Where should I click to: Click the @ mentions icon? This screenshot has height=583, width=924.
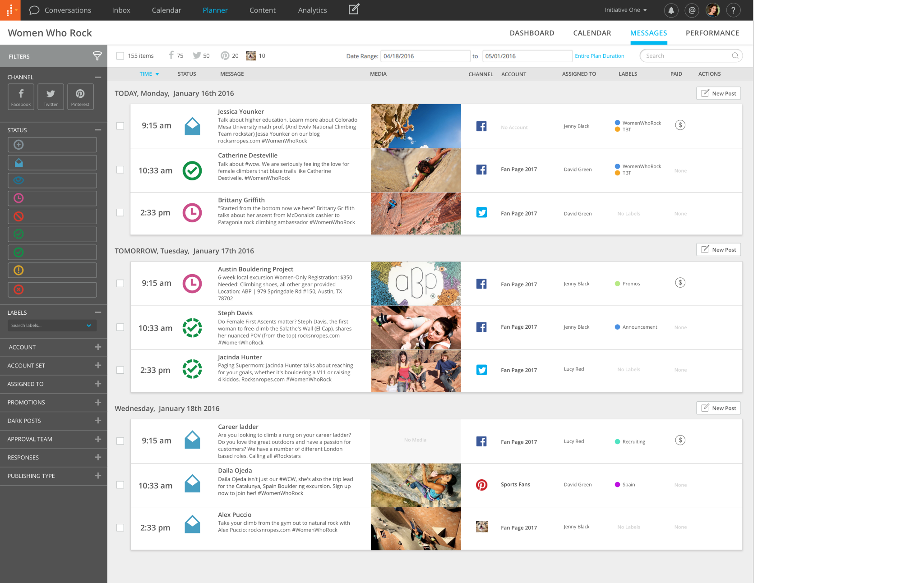(x=692, y=10)
